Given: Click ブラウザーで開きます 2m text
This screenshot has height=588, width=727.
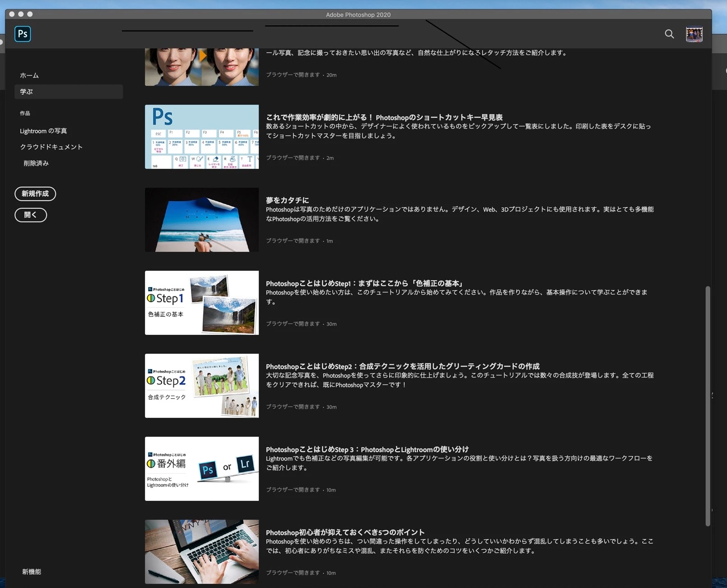Looking at the screenshot, I should click(300, 158).
